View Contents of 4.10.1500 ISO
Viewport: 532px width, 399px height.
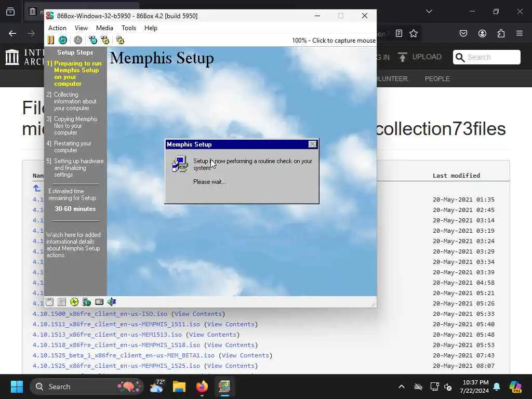198,314
